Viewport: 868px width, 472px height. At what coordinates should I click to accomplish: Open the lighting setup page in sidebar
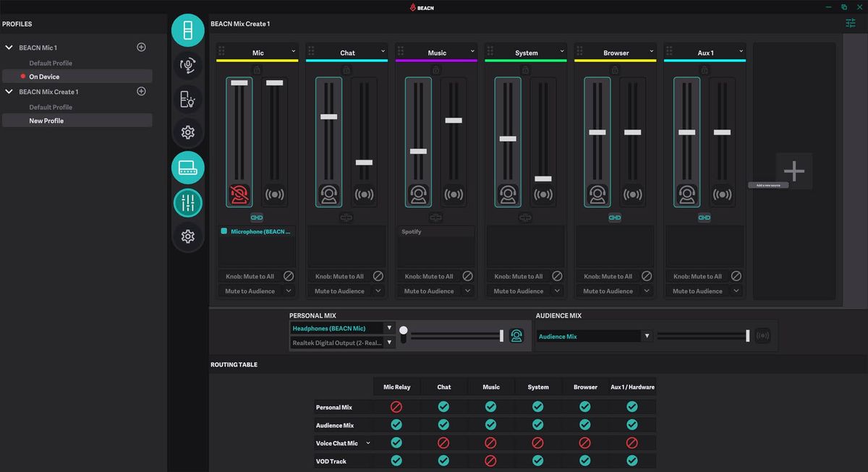pyautogui.click(x=187, y=99)
